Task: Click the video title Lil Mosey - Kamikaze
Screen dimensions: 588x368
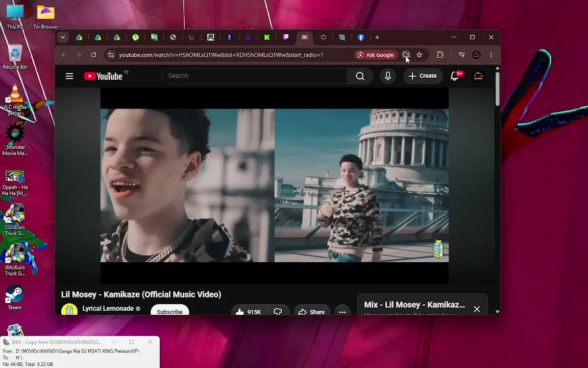Action: (141, 294)
